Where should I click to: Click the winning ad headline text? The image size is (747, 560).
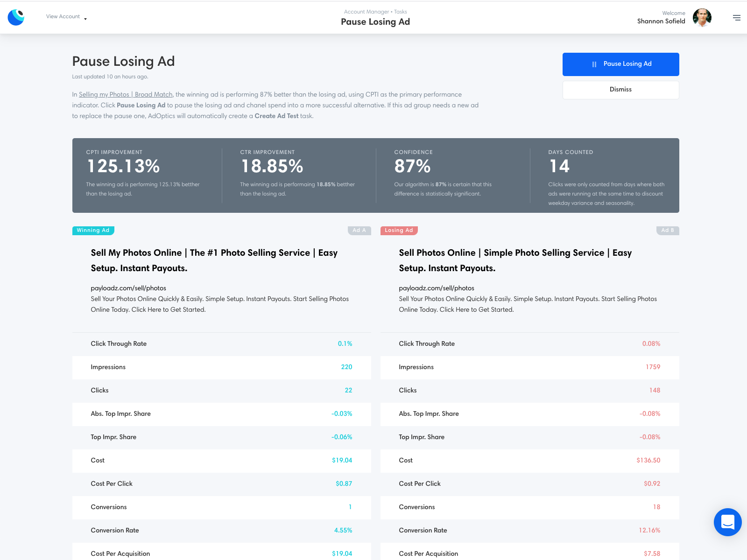click(x=214, y=260)
